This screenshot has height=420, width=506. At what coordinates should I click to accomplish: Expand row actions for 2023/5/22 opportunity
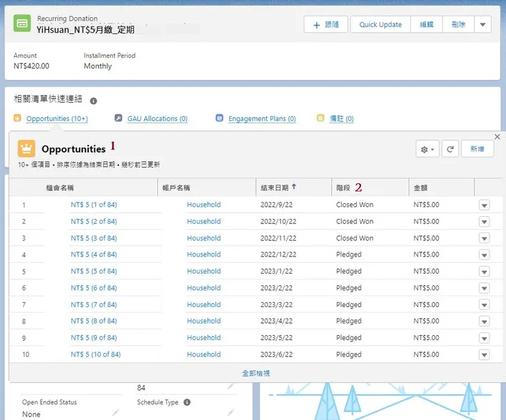point(484,339)
